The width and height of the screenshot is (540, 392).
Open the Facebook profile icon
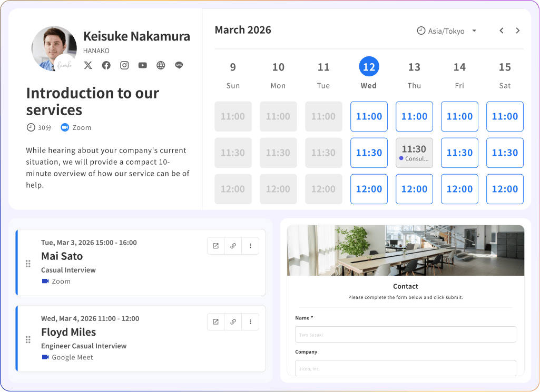click(x=106, y=65)
